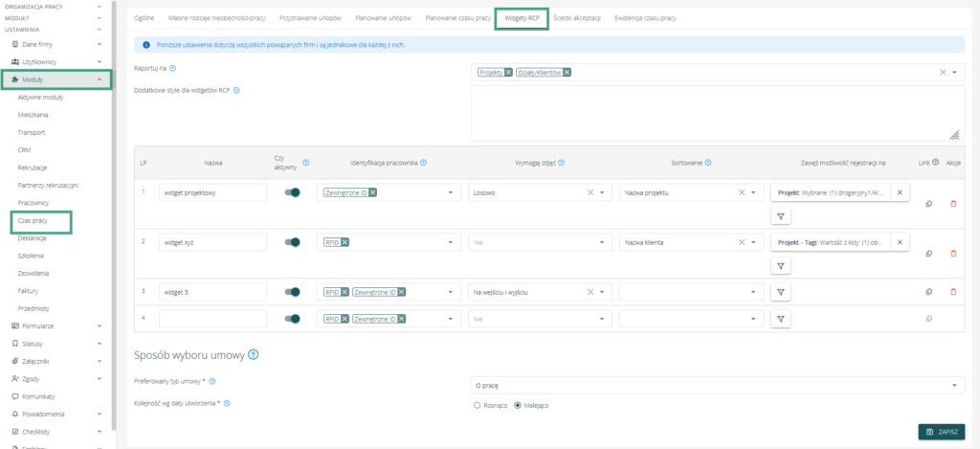Click the empty name field in row 4
Viewport: 980px width, 449px height.
coord(212,319)
